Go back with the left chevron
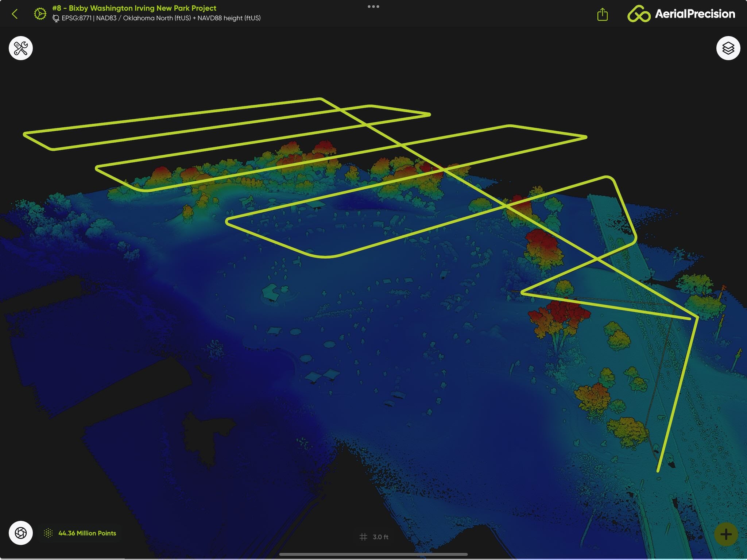 15,14
